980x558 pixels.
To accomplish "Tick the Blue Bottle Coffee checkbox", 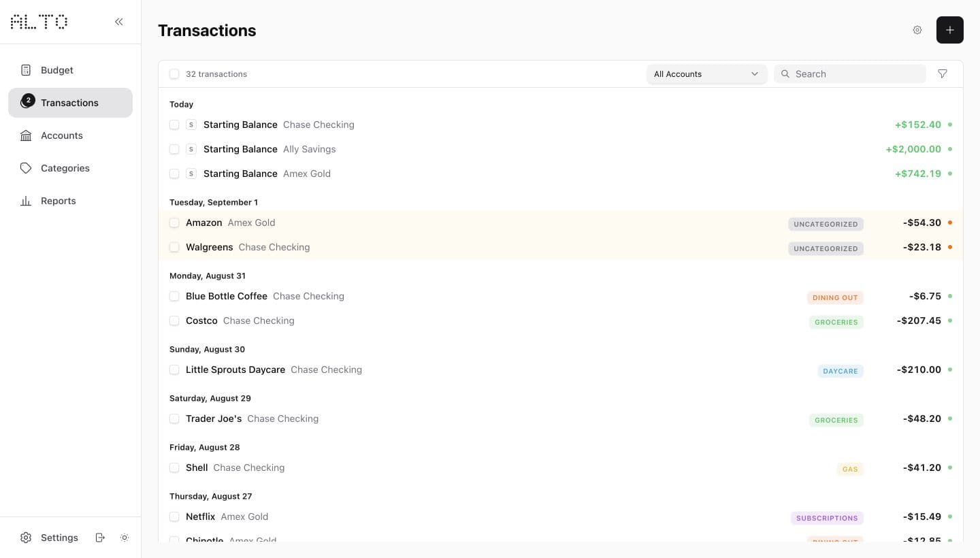I will pos(174,296).
